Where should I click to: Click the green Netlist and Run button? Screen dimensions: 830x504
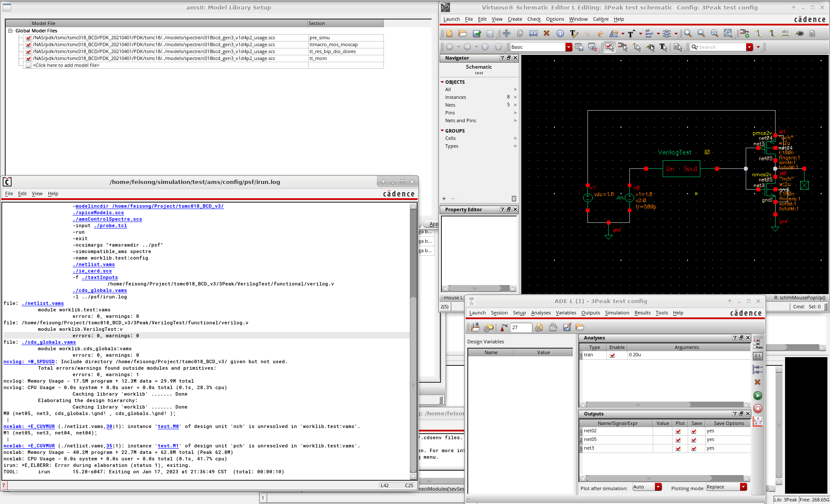(758, 396)
